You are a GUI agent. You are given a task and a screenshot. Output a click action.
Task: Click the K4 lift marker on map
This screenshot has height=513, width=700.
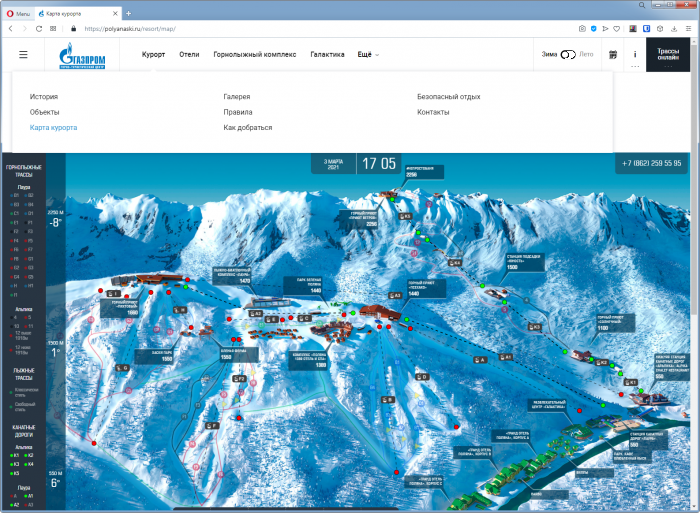(455, 263)
